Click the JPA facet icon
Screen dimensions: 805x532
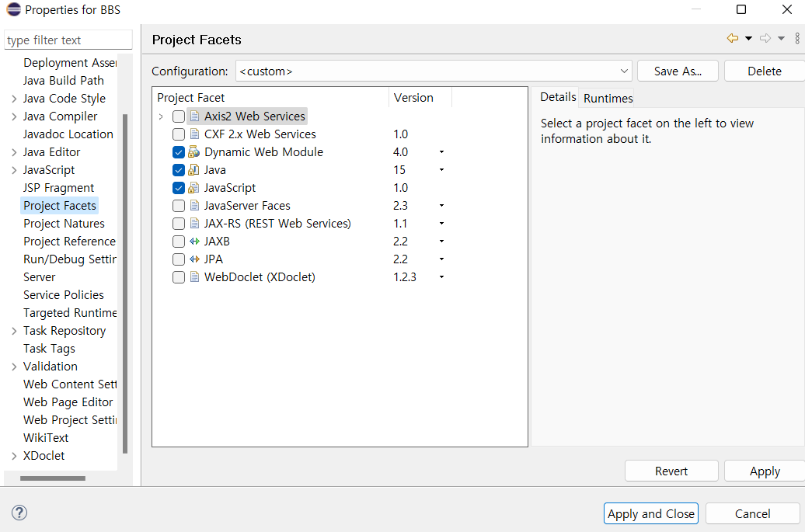coord(194,259)
